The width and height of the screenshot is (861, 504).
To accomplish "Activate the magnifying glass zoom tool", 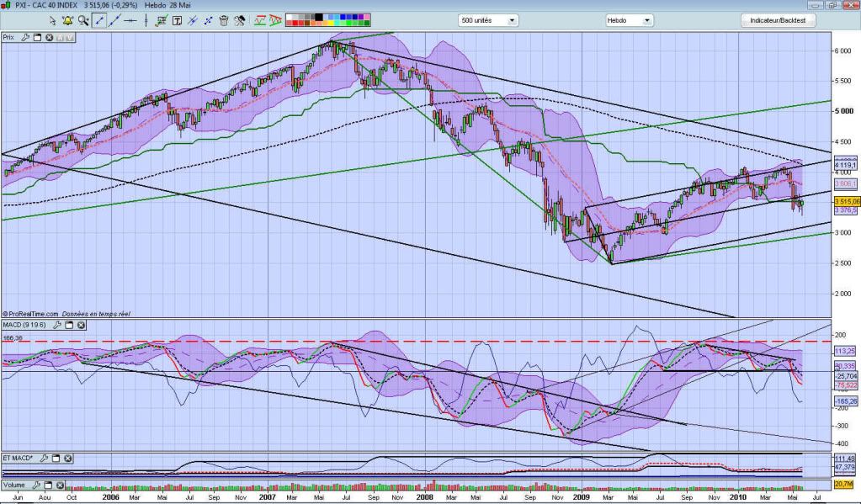I will (x=82, y=20).
